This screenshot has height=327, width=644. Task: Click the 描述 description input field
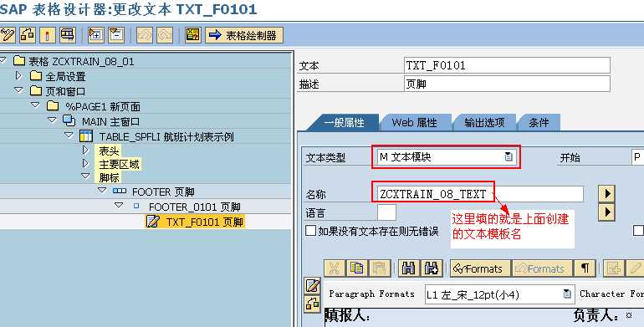(507, 84)
